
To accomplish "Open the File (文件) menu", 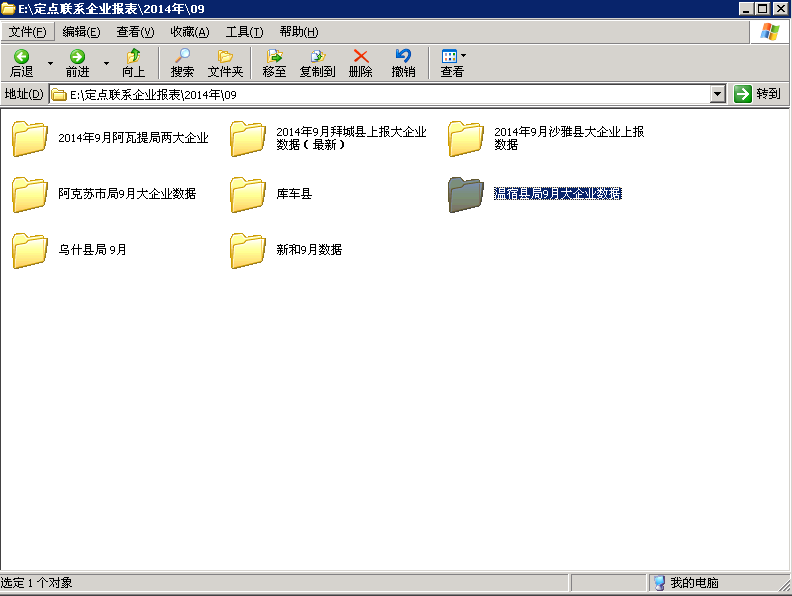I will click(28, 32).
